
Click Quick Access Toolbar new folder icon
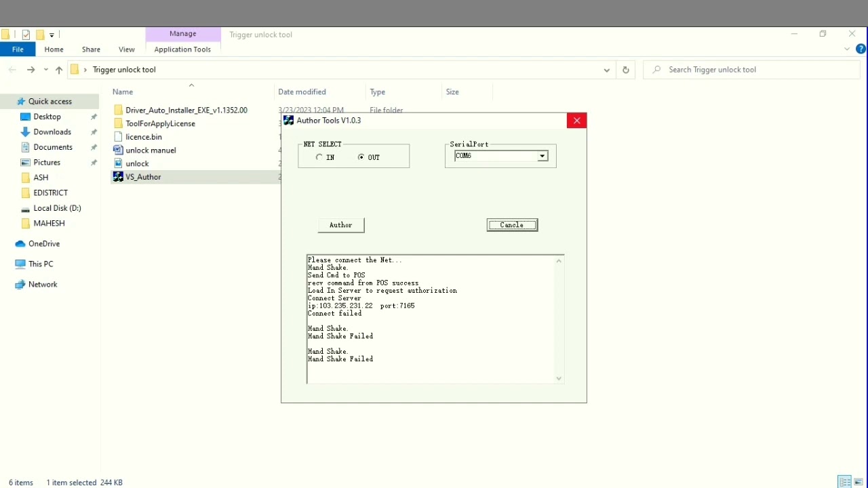click(x=40, y=35)
